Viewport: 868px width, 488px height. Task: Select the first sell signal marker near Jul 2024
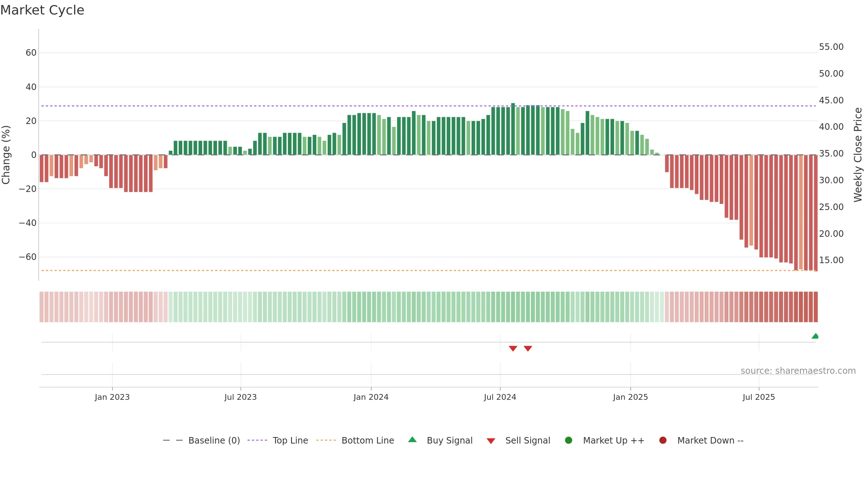(513, 348)
